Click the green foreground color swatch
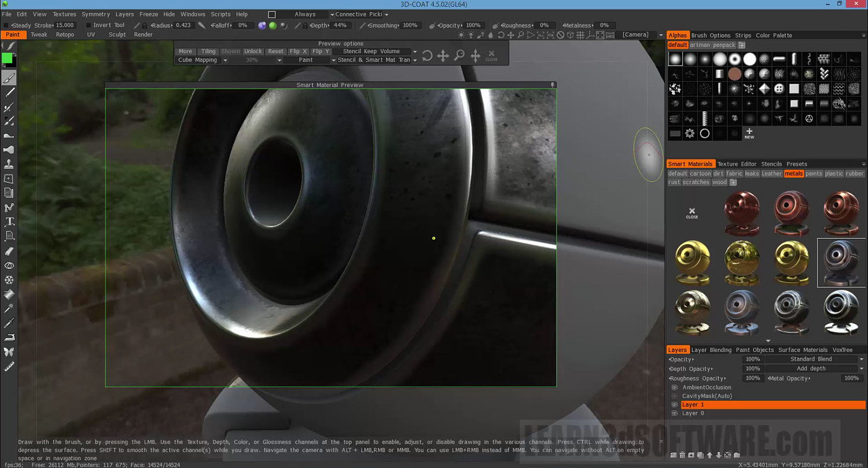 click(8, 58)
